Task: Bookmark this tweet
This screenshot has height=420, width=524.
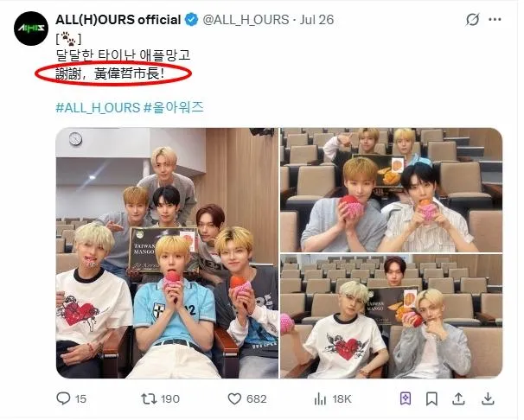Action: (431, 398)
